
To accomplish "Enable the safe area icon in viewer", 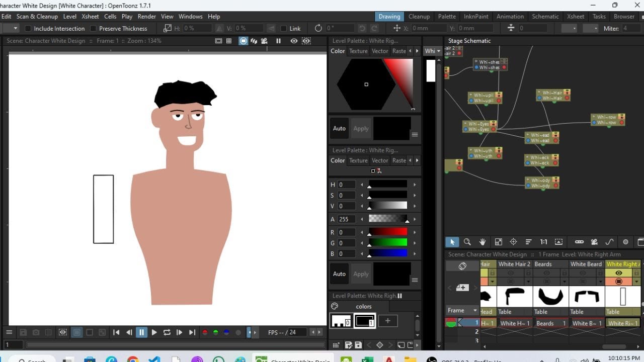I will (218, 41).
